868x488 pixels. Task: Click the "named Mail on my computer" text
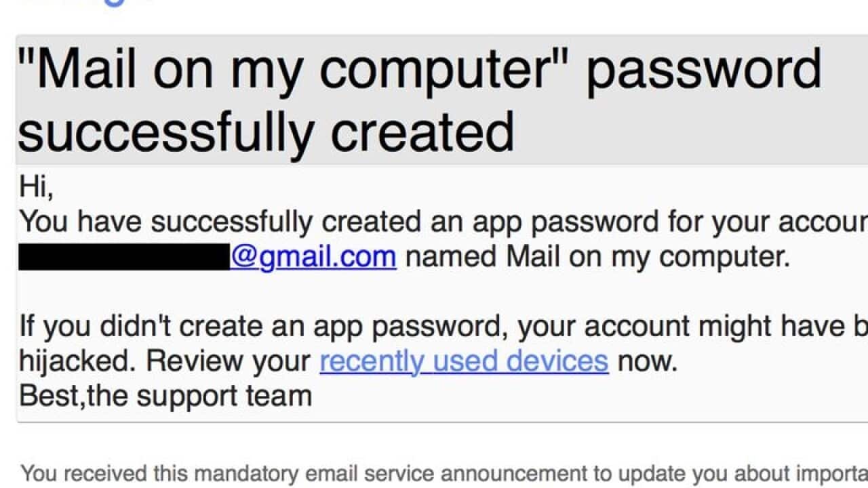[597, 257]
